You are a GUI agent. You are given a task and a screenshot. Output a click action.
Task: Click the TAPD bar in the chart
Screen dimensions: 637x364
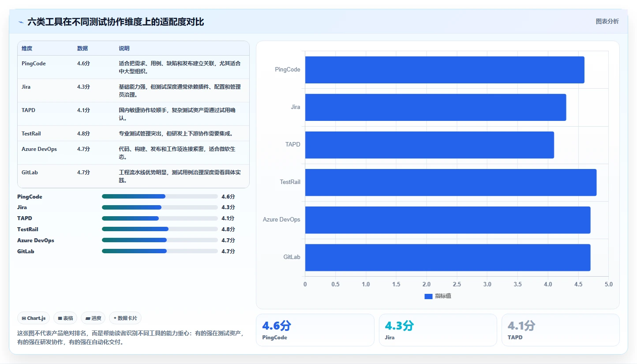pyautogui.click(x=430, y=145)
